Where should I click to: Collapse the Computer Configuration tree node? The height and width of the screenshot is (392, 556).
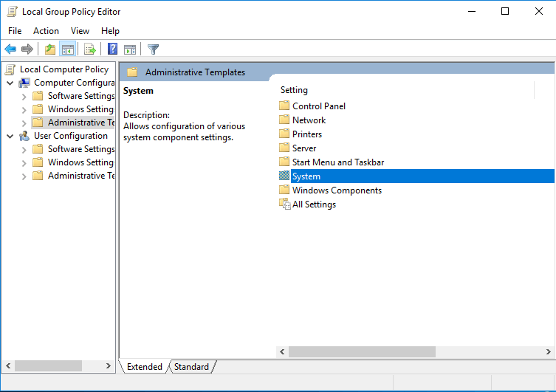pyautogui.click(x=10, y=83)
